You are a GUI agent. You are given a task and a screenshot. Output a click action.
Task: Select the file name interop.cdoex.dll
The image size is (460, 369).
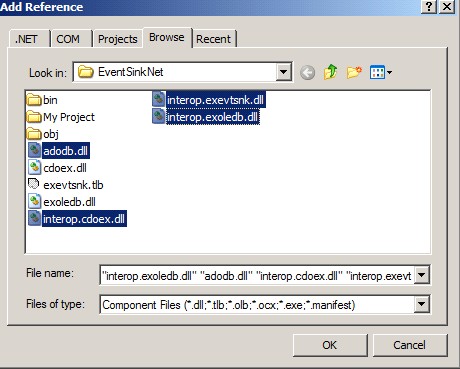click(x=84, y=219)
